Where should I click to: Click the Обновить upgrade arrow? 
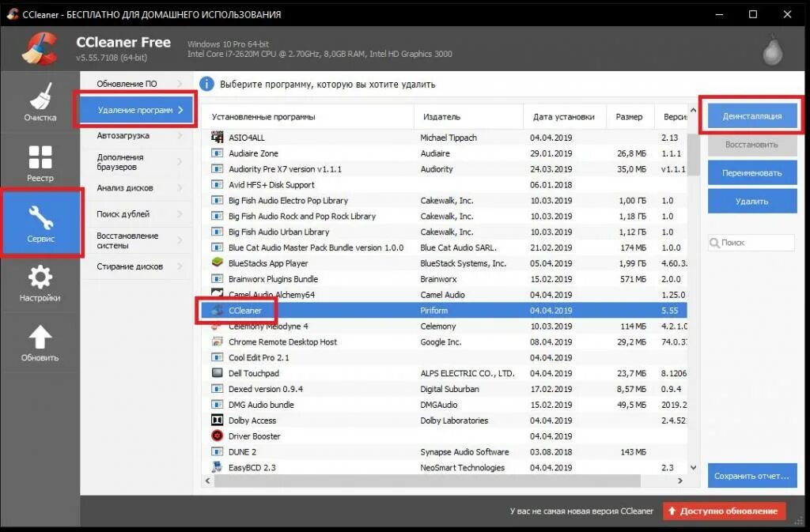[x=40, y=342]
